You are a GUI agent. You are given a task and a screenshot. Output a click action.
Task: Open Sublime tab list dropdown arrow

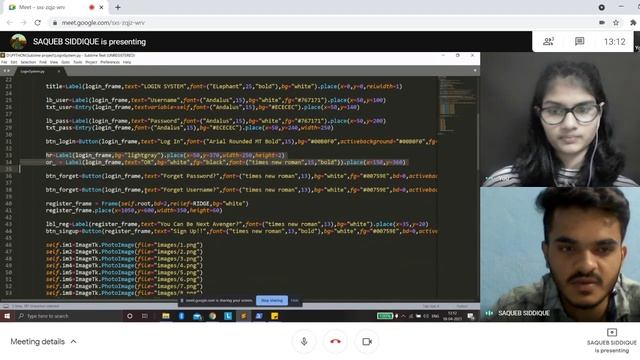[475, 71]
